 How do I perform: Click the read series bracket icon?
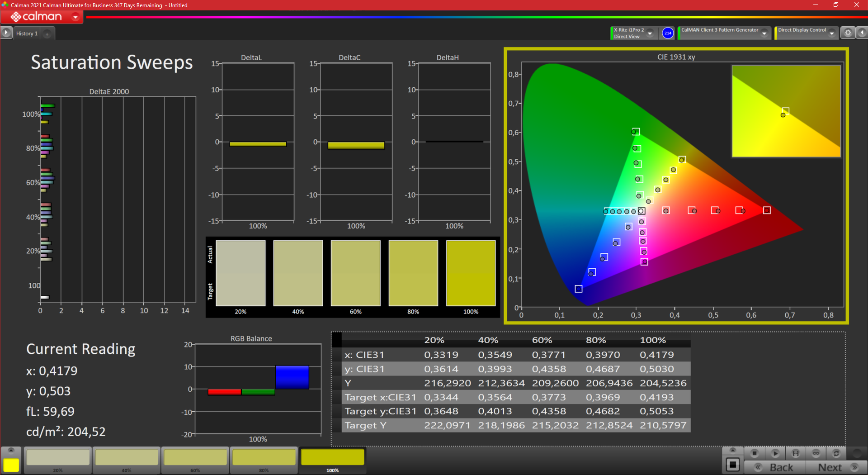tap(796, 453)
